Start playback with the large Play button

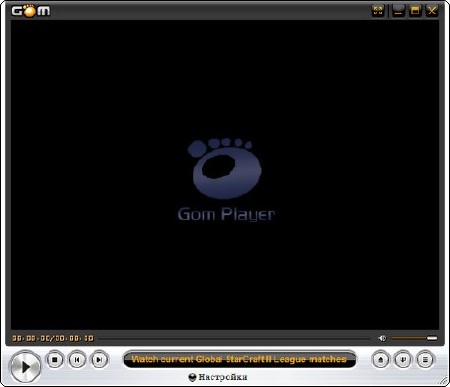coord(25,367)
